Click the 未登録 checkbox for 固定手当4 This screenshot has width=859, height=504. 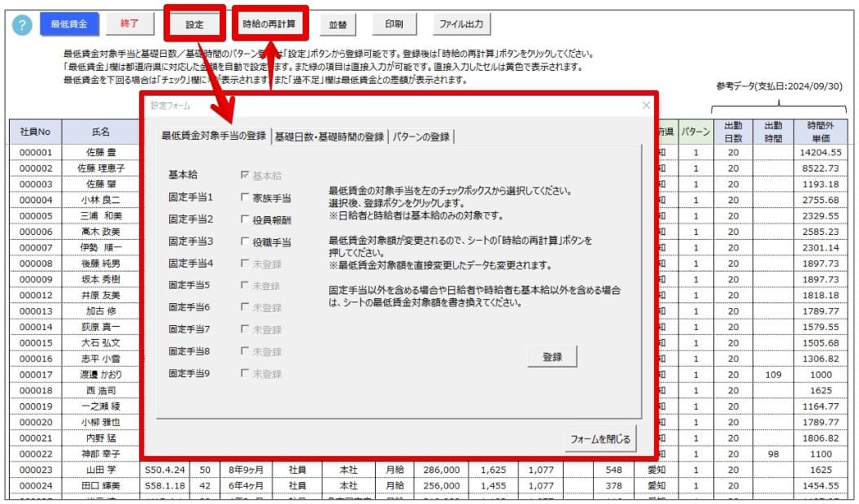(x=245, y=263)
